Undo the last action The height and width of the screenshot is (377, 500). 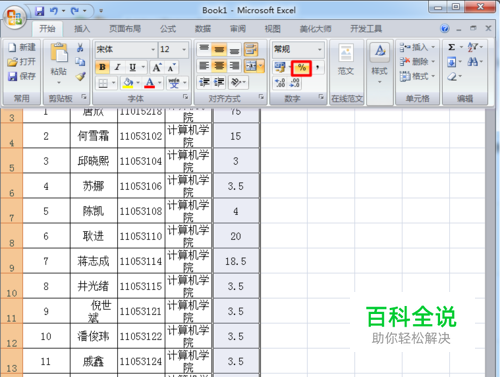tap(54, 11)
